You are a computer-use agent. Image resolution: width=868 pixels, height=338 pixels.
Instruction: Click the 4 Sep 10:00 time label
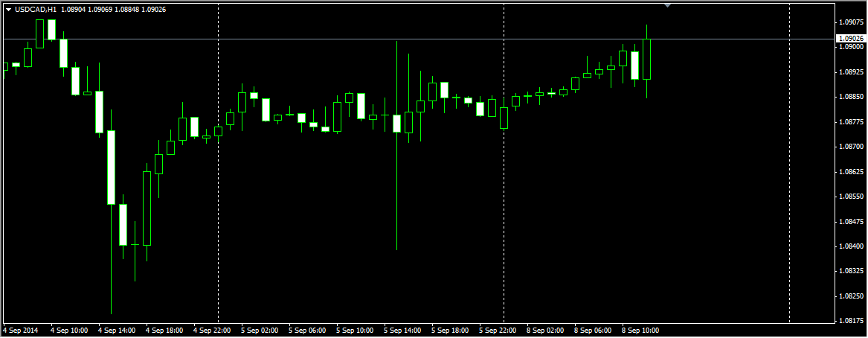point(68,331)
